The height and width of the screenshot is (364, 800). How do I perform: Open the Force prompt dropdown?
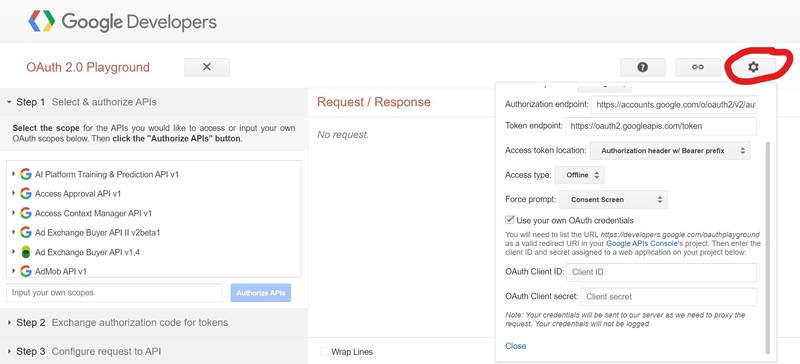(613, 200)
